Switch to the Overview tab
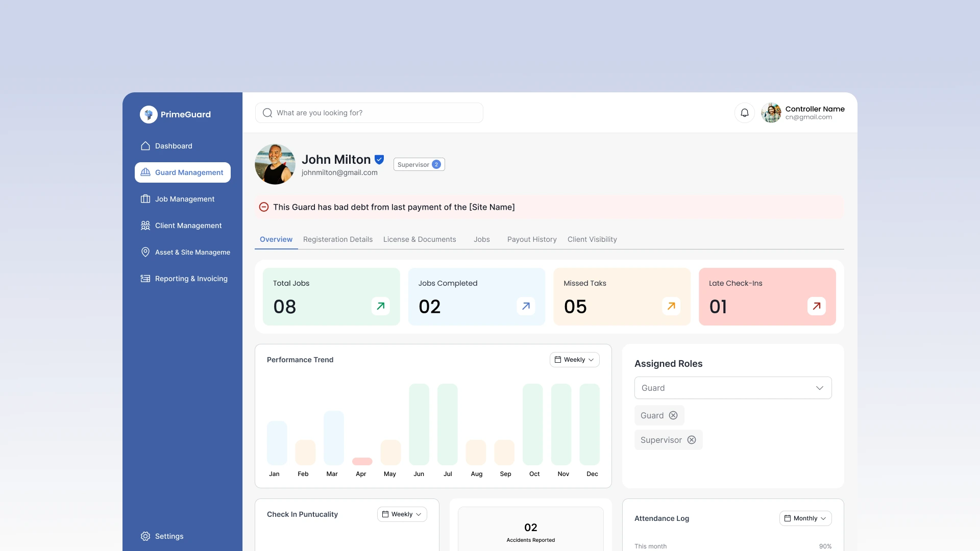Screen dimensions: 980x551 pos(276,239)
